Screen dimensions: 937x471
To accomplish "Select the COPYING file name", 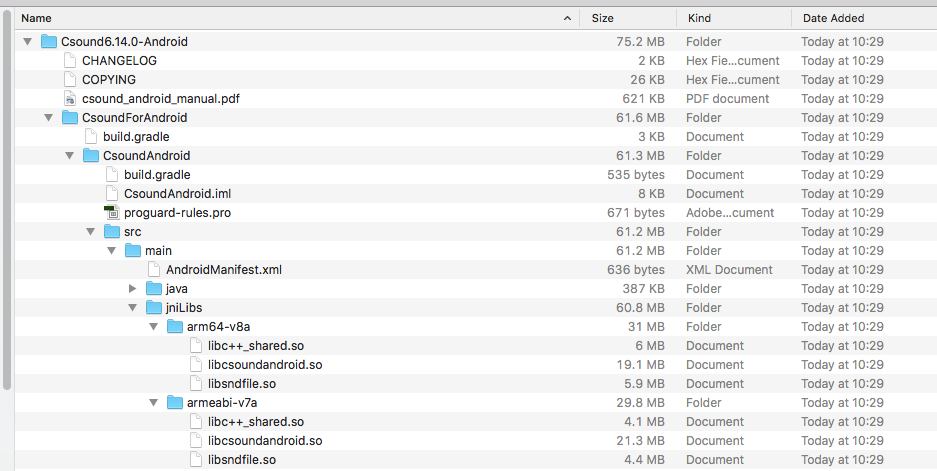I will [109, 79].
